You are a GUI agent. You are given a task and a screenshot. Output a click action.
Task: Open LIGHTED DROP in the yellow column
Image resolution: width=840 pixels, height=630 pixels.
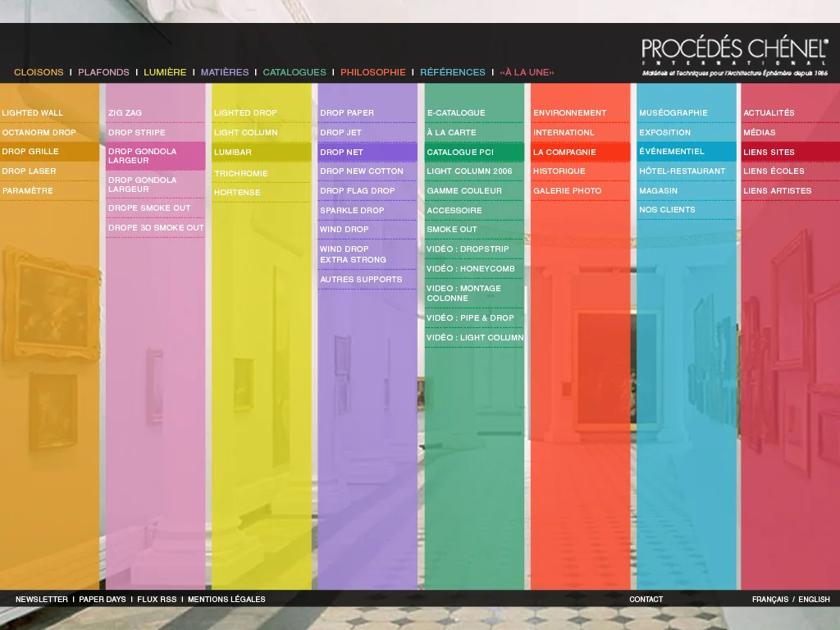tap(245, 113)
